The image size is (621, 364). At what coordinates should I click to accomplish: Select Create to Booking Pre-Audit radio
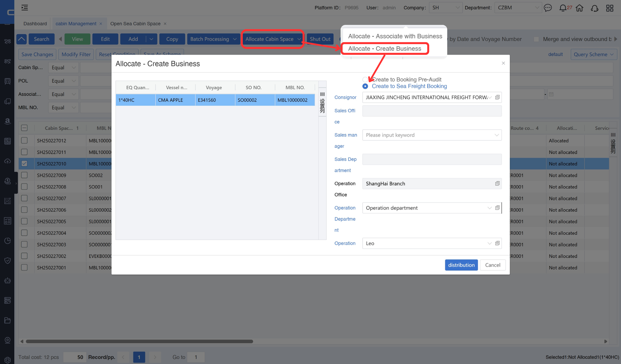365,80
